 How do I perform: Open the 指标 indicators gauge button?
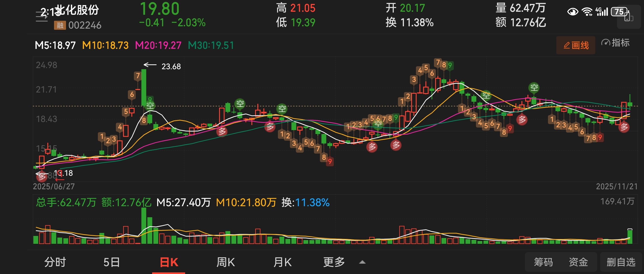(x=615, y=43)
